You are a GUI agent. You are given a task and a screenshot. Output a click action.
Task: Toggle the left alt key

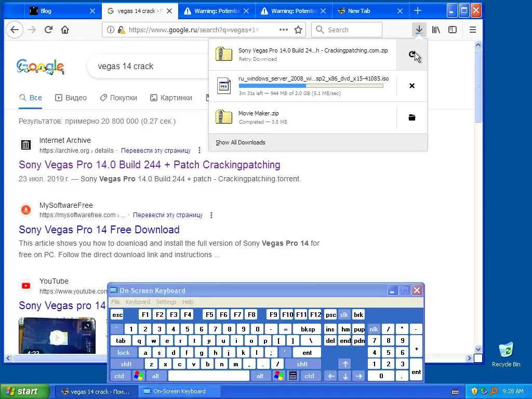coord(155,376)
